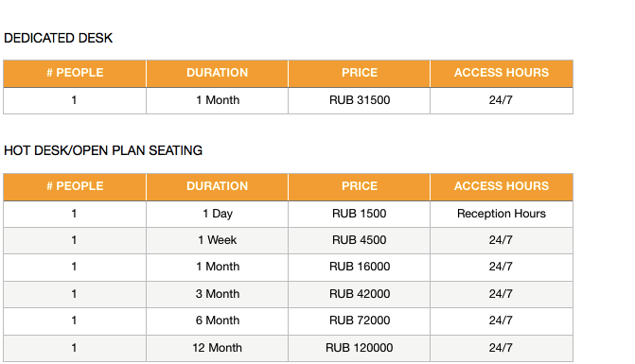Select the RUB 4500 price cell
Image resolution: width=635 pixels, height=364 pixels.
click(360, 241)
